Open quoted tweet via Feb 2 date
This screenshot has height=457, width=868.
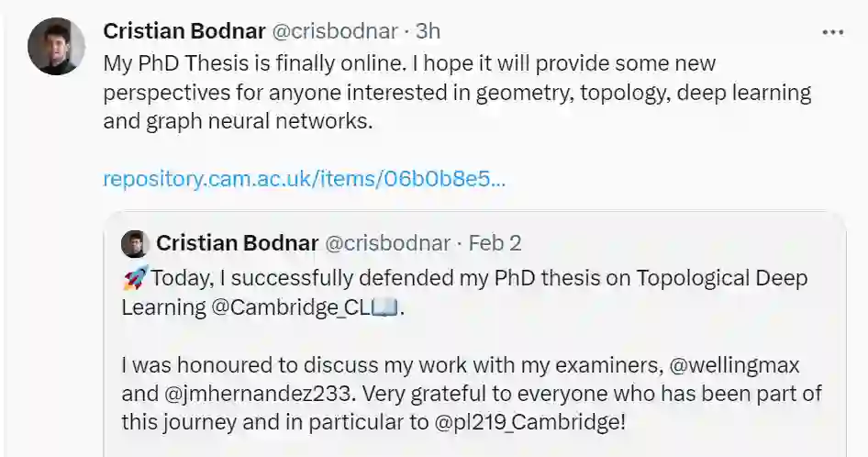click(495, 243)
